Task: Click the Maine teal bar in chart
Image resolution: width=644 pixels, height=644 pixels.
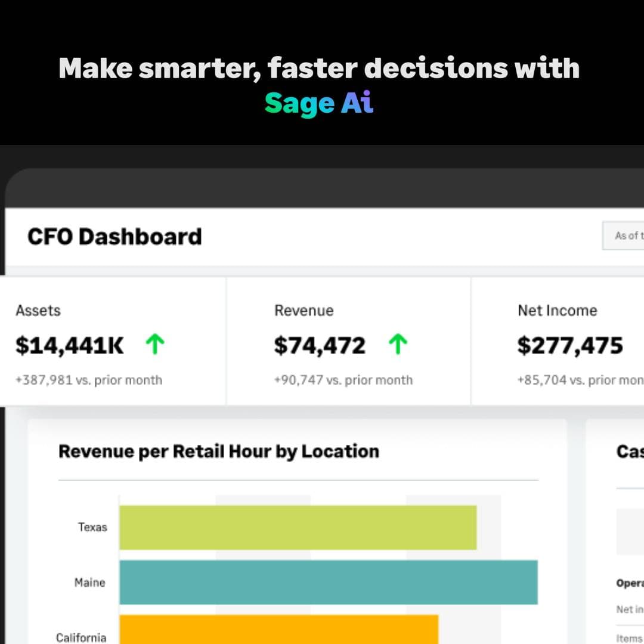Action: [329, 583]
